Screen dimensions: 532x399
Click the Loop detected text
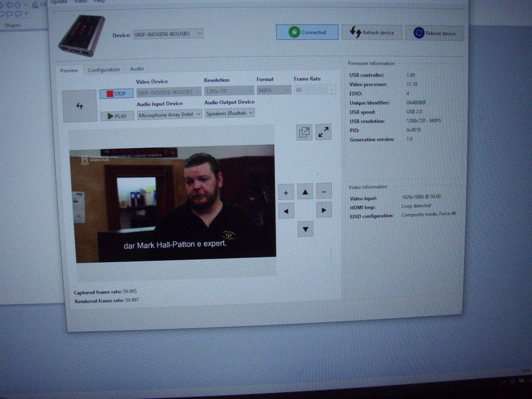416,206
